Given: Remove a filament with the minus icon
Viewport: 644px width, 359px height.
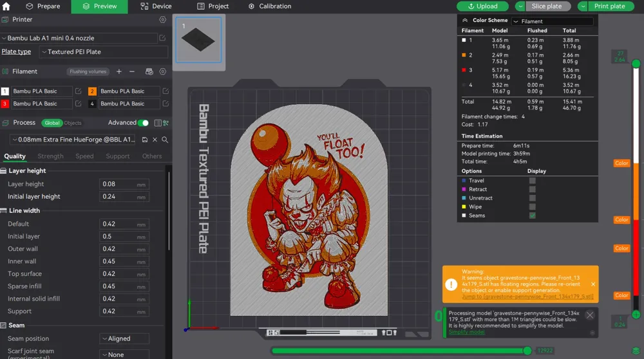Looking at the screenshot, I should [x=132, y=71].
